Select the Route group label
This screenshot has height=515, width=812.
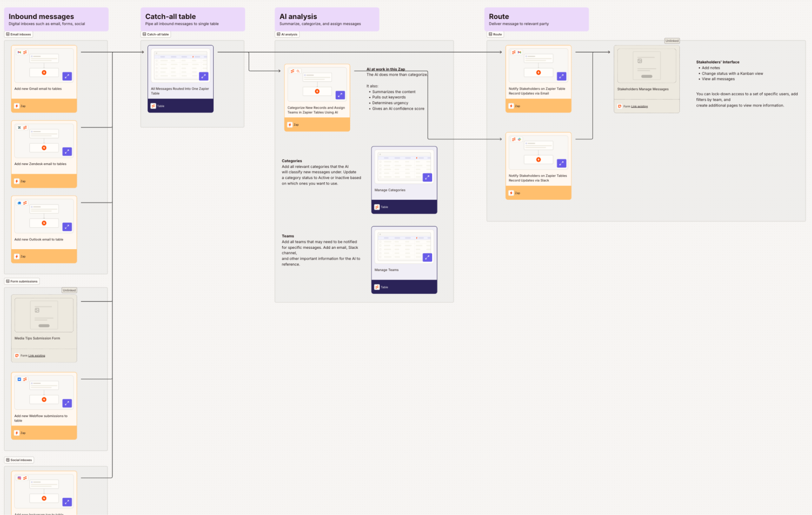tap(496, 34)
